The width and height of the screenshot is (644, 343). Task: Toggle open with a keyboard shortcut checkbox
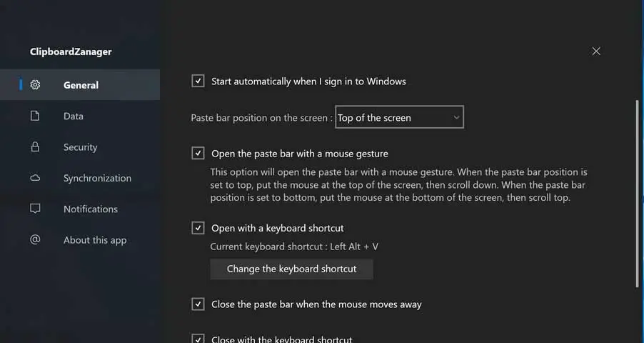pyautogui.click(x=198, y=228)
